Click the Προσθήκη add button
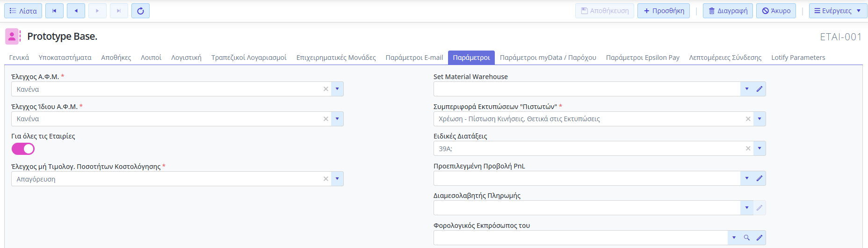The image size is (868, 248). click(664, 11)
